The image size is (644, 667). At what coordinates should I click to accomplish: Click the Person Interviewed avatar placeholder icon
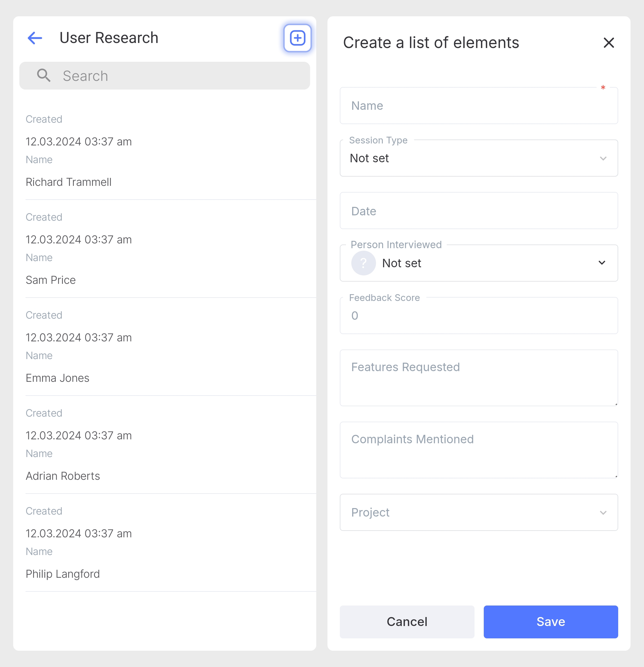pyautogui.click(x=363, y=263)
